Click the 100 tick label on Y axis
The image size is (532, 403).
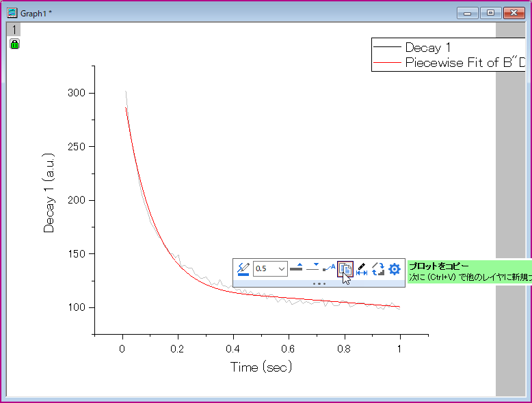pos(77,307)
